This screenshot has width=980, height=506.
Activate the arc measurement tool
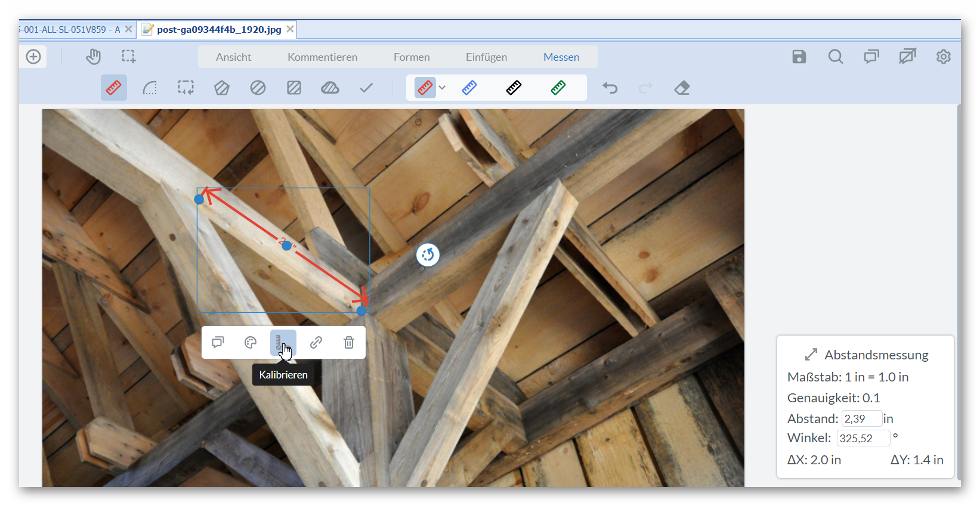[x=150, y=88]
